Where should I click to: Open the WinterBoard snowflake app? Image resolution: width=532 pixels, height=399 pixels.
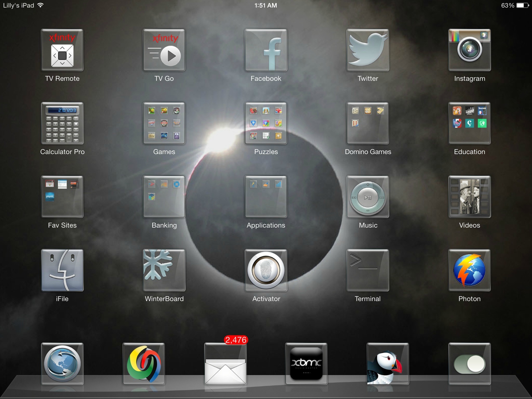(164, 270)
